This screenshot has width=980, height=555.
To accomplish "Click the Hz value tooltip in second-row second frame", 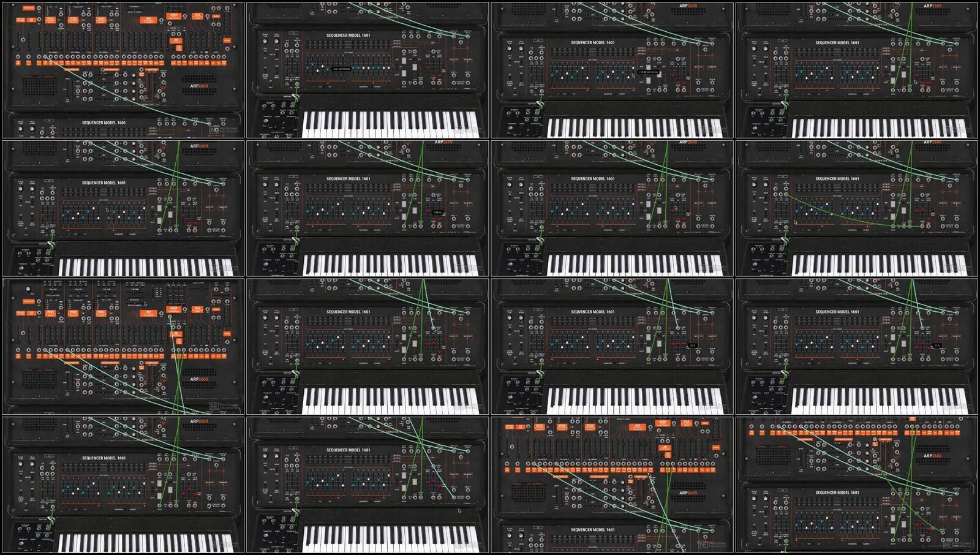I will tap(437, 213).
